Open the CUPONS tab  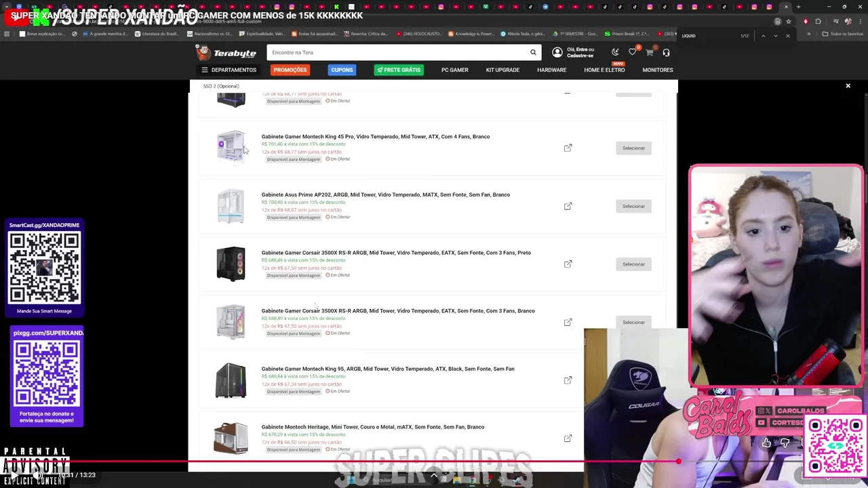click(x=342, y=70)
